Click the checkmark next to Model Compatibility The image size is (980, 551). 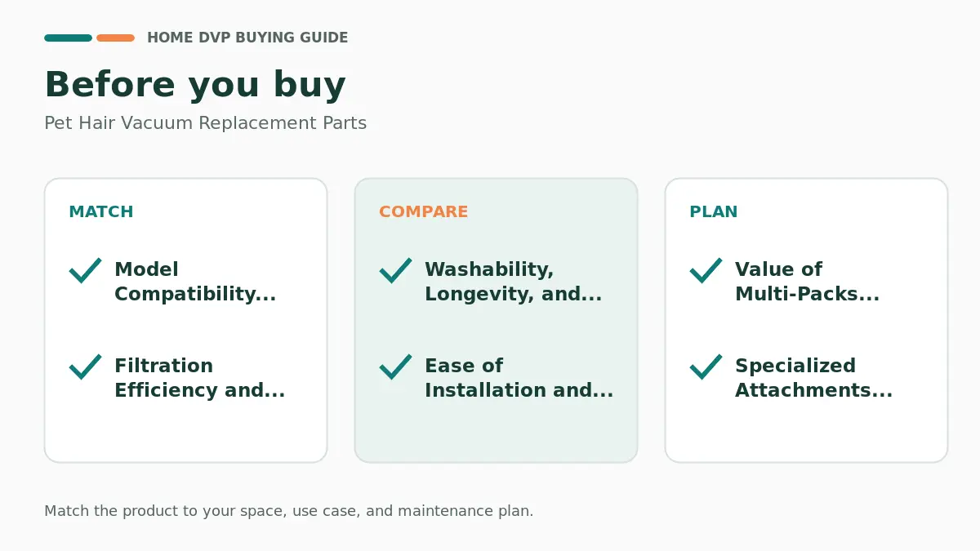(x=86, y=270)
